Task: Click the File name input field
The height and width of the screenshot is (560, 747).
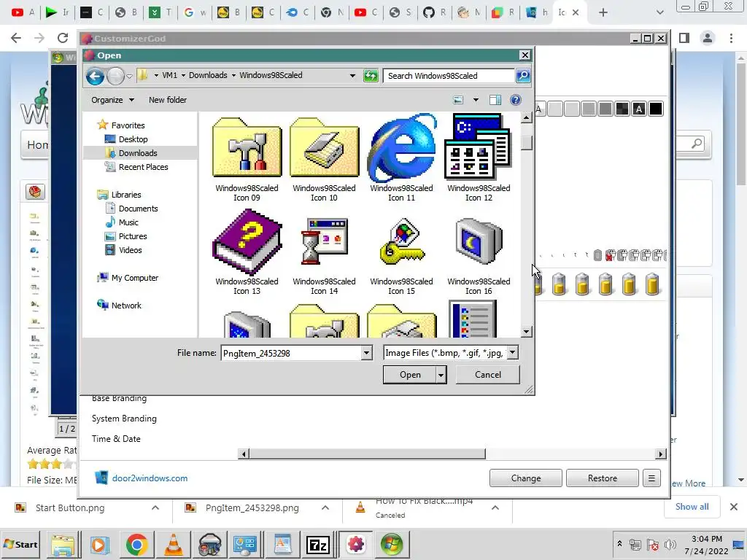Action: click(291, 353)
